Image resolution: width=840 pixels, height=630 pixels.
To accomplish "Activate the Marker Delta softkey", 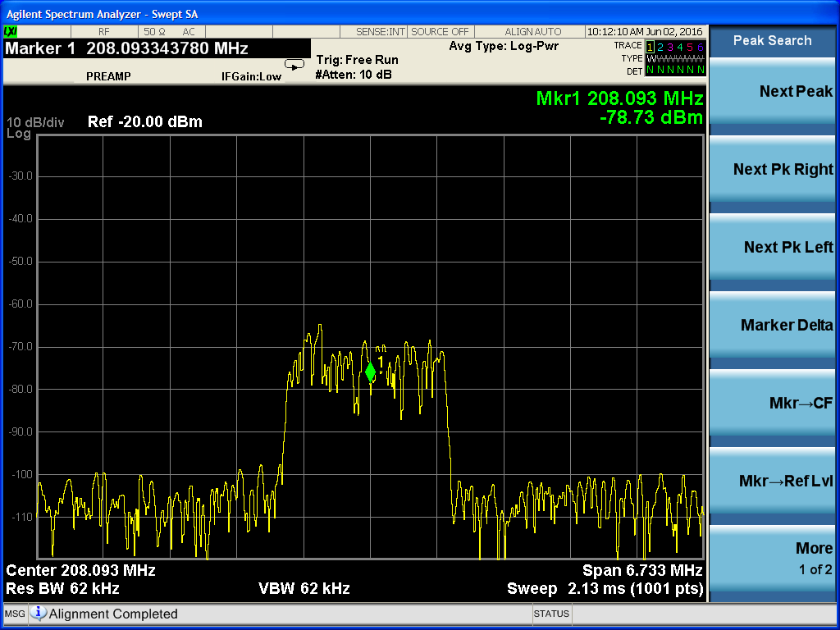I will pos(772,325).
